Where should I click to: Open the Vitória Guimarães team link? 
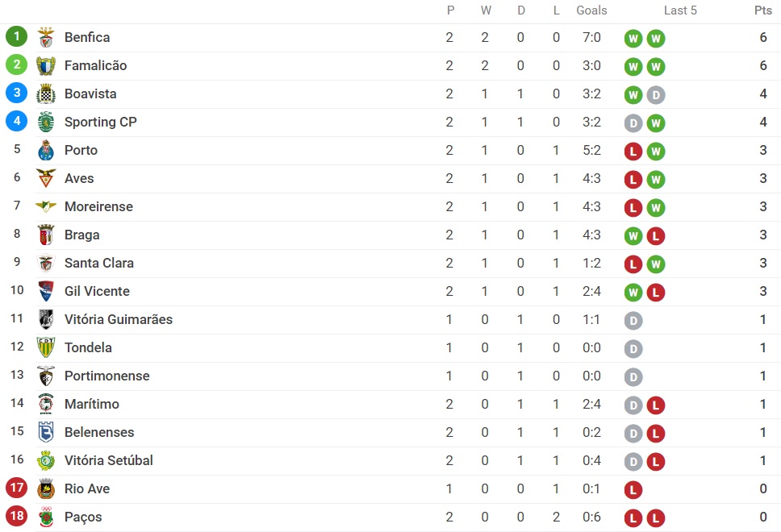click(x=119, y=319)
